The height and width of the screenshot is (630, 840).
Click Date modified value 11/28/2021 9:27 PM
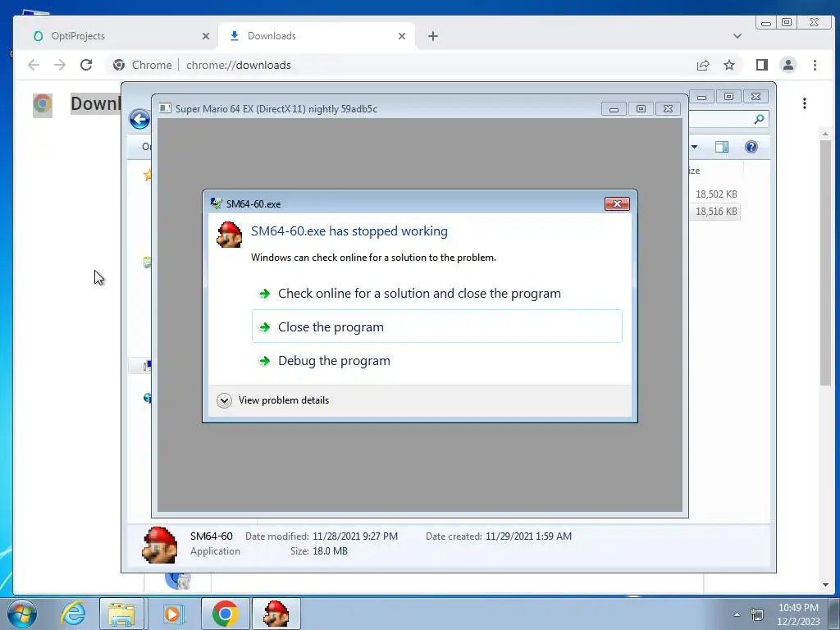(x=354, y=536)
